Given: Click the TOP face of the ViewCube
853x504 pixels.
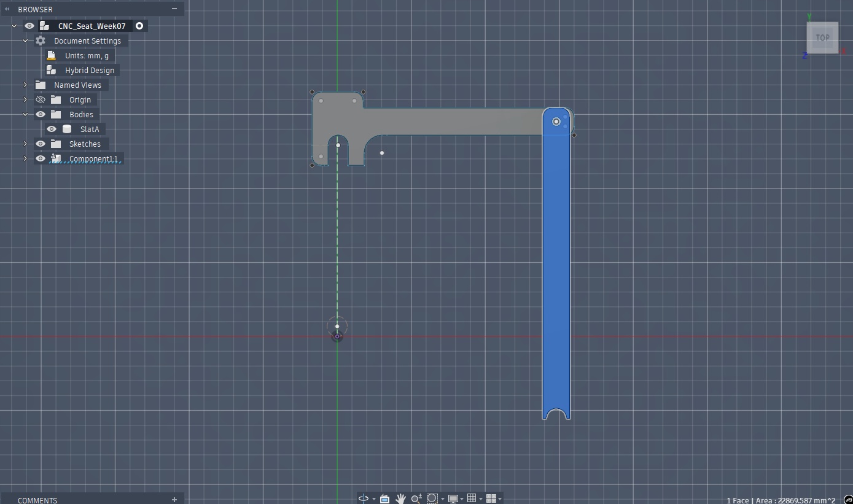Looking at the screenshot, I should (x=822, y=37).
